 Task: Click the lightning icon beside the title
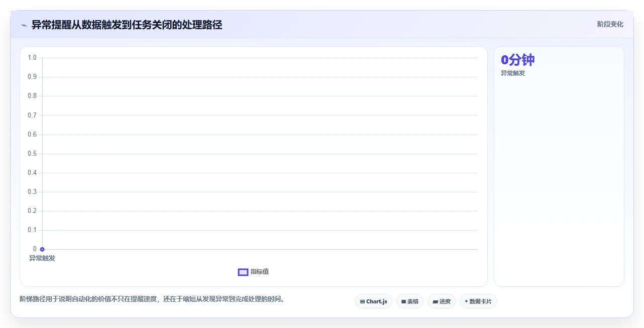tap(24, 25)
